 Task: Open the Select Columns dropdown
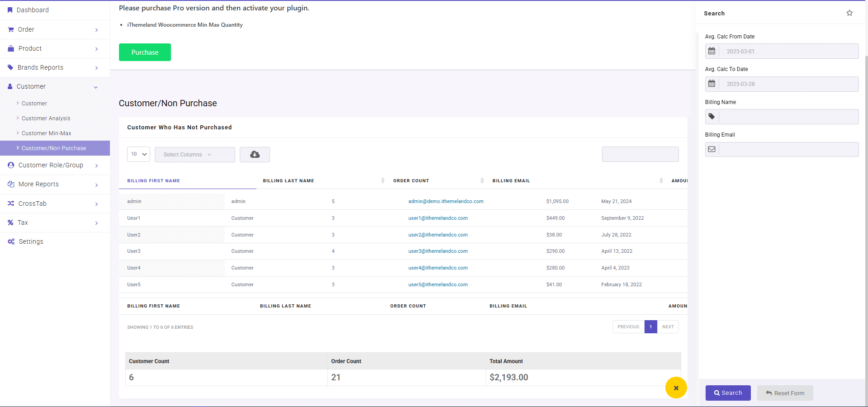(x=194, y=155)
